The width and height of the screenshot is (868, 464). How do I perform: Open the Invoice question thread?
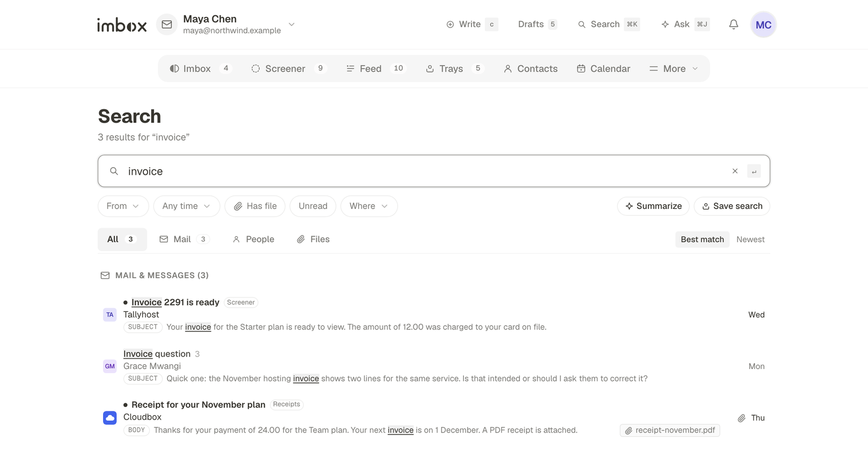[x=434, y=366]
